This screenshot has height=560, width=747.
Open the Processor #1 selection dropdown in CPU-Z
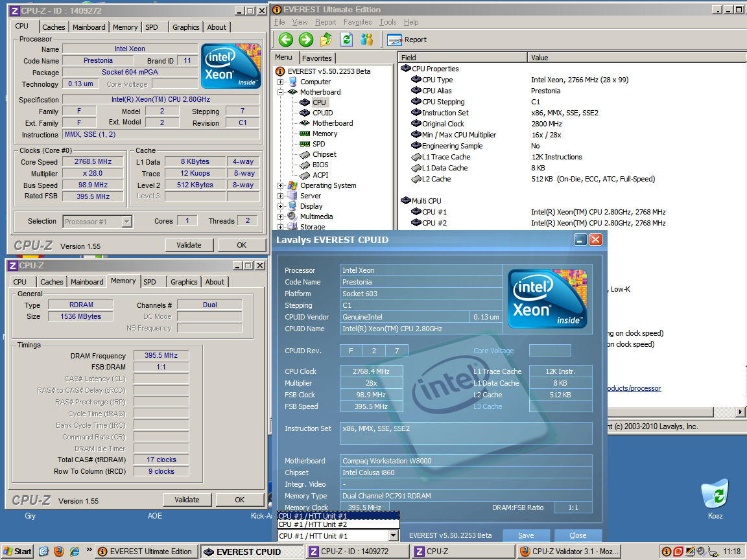126,222
